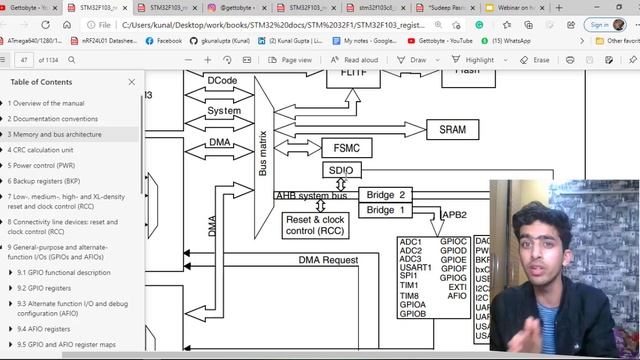Expand 5 Power control (PWR)
Screen dimensions: 640x360
click(x=2, y=165)
